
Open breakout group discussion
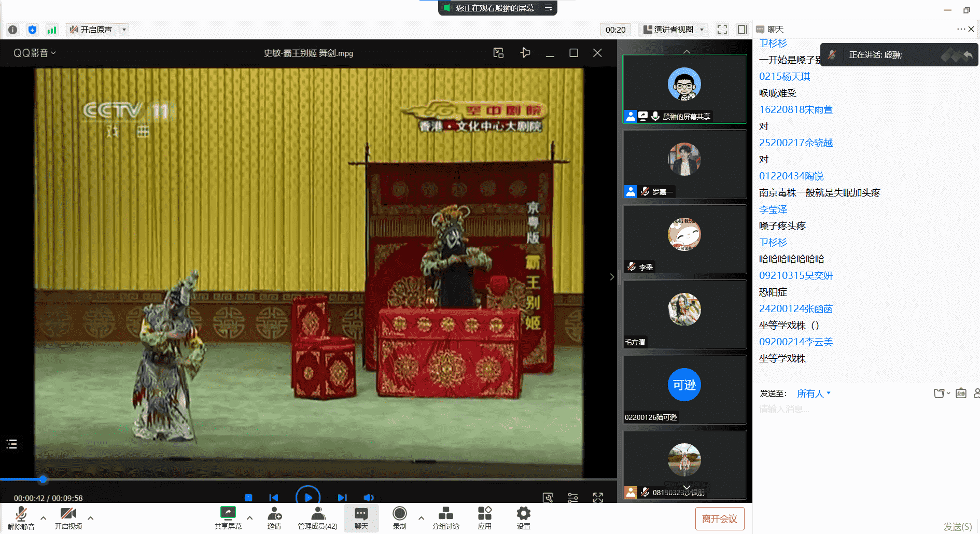tap(445, 517)
